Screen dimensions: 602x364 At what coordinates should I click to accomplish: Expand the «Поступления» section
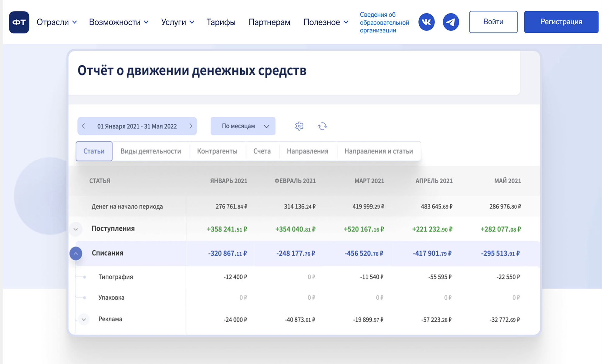(76, 229)
